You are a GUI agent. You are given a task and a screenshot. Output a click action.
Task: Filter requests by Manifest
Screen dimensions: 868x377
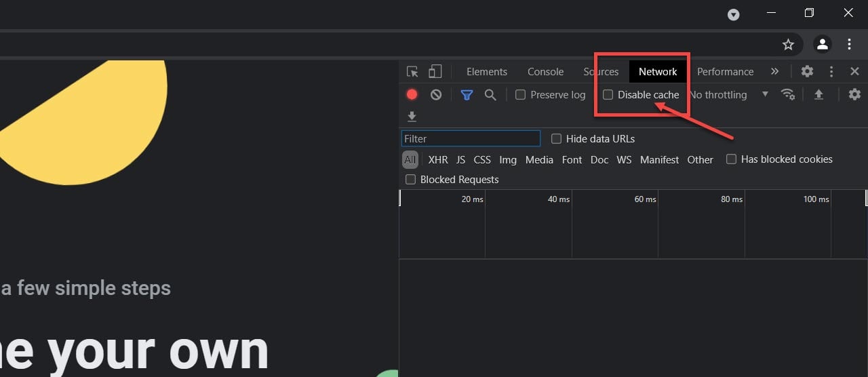pos(659,160)
